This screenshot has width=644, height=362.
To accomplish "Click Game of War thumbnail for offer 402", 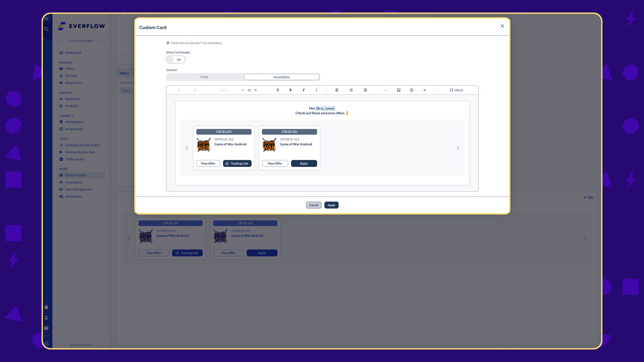I will coord(204,145).
